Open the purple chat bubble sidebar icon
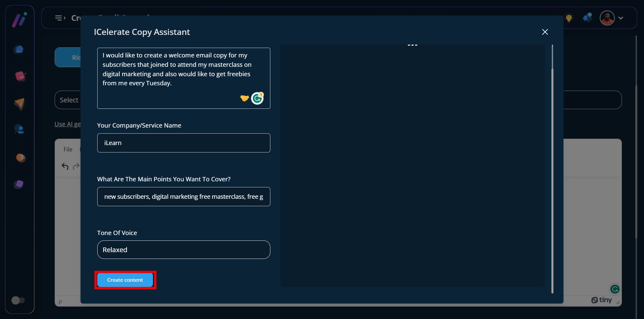Viewport: 644px width, 319px height. point(19,184)
